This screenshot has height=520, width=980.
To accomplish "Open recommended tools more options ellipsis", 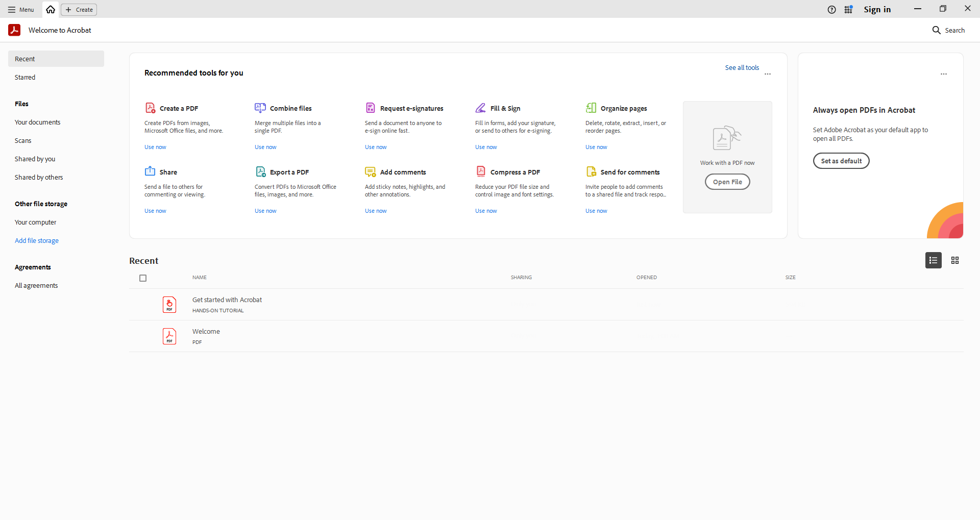I will coord(768,75).
